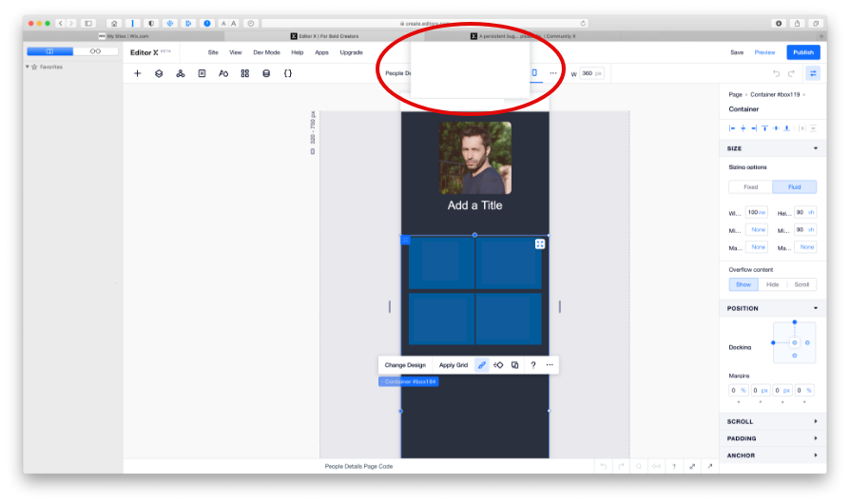Image resolution: width=850 pixels, height=504 pixels.
Task: Click the design brush icon in floating toolbar
Action: (481, 365)
